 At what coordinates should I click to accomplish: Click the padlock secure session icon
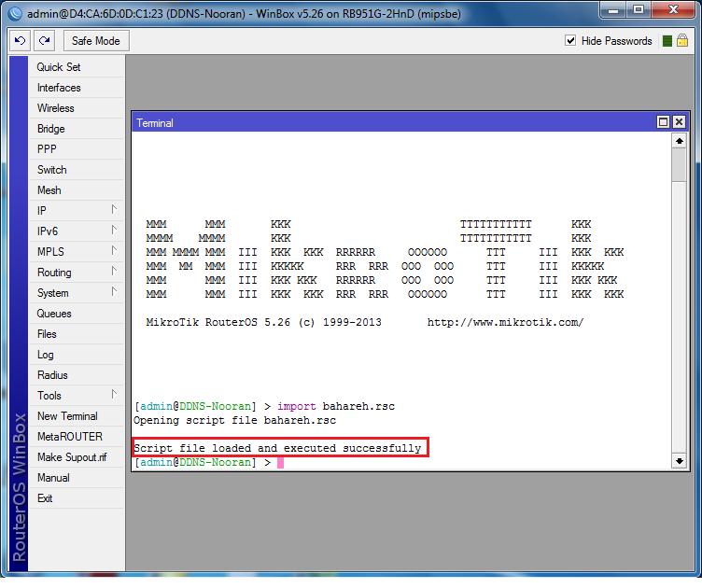pyautogui.click(x=681, y=40)
